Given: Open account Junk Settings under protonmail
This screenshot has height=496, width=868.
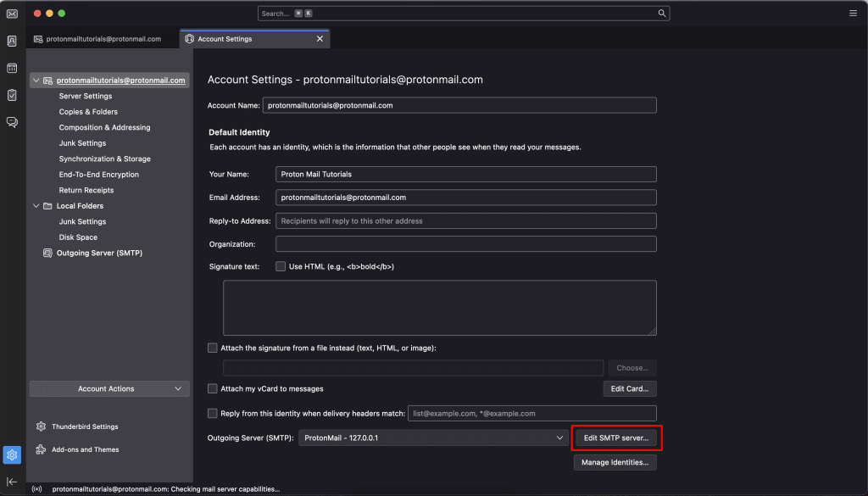Looking at the screenshot, I should click(82, 143).
